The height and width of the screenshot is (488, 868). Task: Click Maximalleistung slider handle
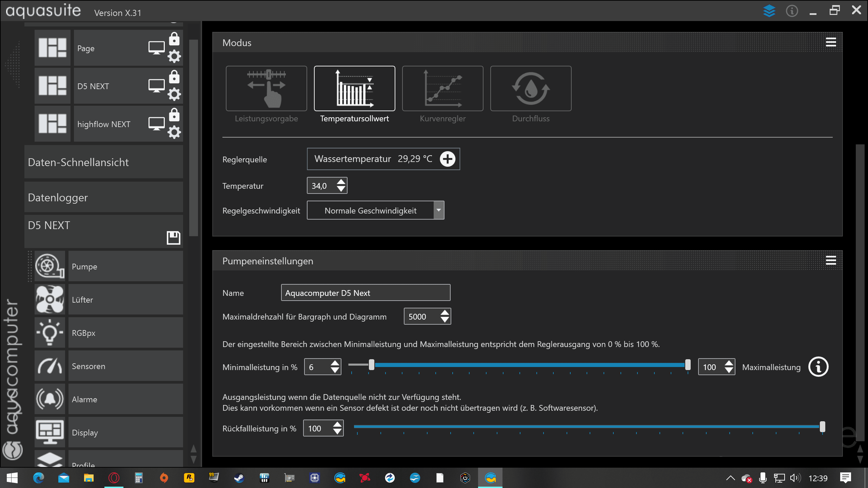(x=688, y=365)
